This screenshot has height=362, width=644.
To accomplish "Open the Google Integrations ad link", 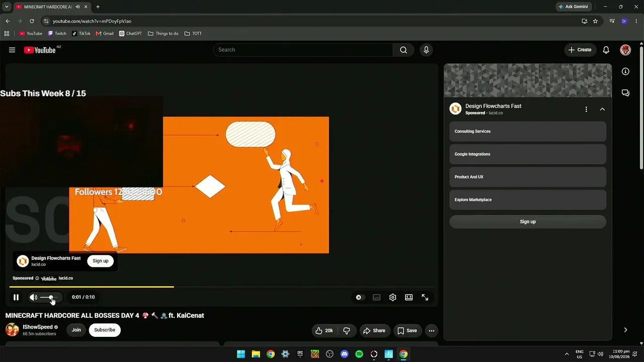I will click(528, 154).
